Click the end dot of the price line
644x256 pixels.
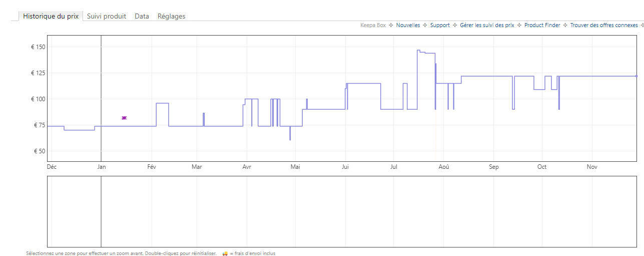636,76
